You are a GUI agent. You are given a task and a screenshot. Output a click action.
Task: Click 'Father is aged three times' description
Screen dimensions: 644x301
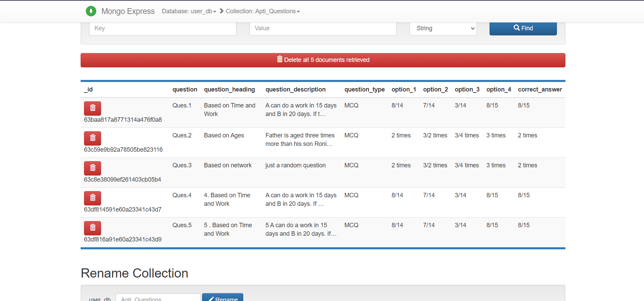click(x=300, y=139)
